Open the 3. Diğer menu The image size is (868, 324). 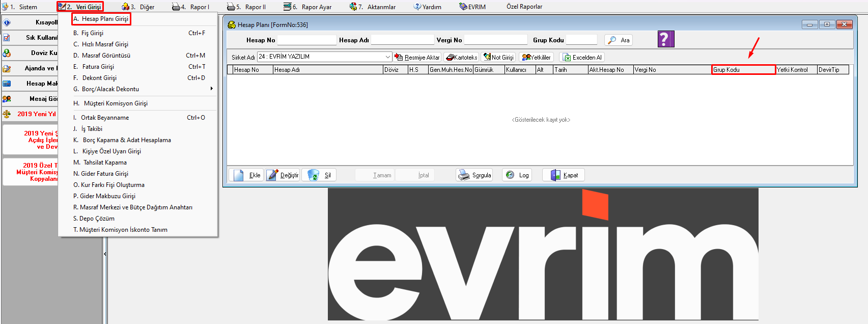click(138, 7)
